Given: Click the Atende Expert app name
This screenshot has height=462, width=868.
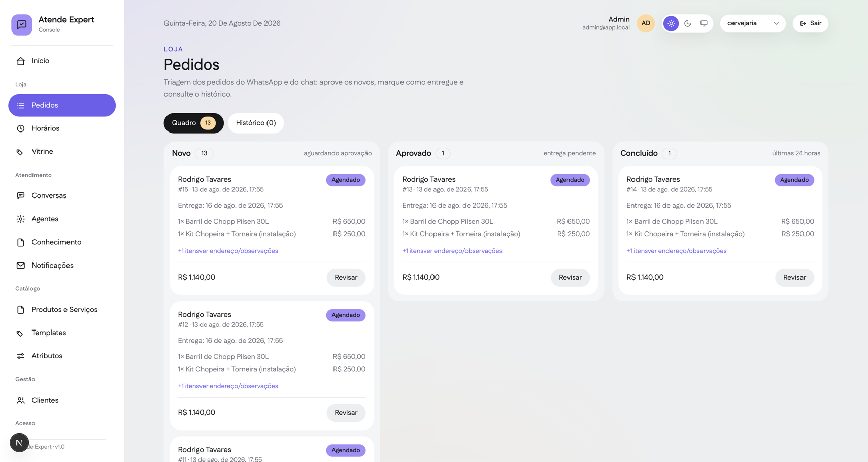Looking at the screenshot, I should pyautogui.click(x=66, y=20).
